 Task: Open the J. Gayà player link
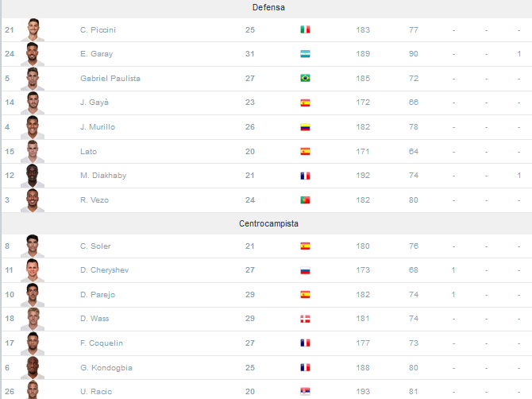[94, 103]
